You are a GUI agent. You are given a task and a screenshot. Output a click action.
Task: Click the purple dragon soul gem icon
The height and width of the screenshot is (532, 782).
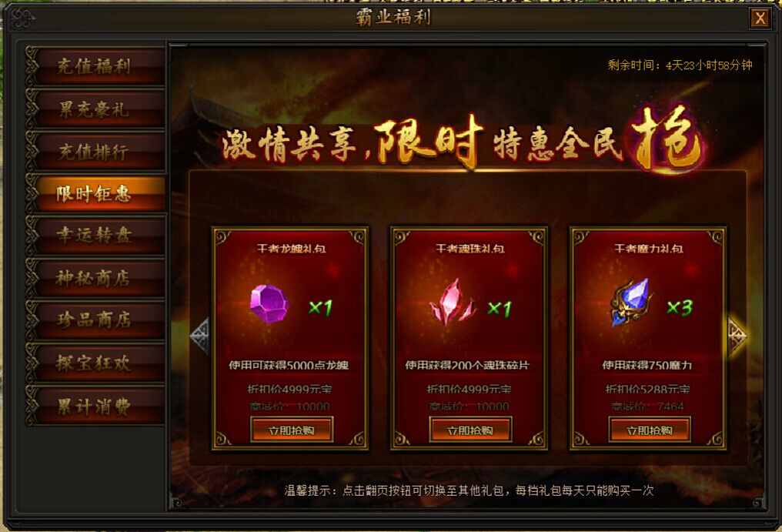point(269,303)
